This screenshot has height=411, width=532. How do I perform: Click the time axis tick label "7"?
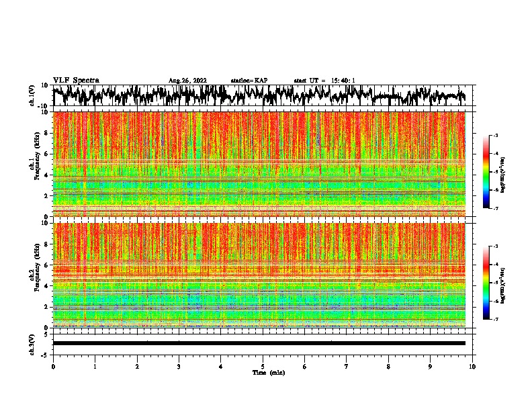coord(347,367)
